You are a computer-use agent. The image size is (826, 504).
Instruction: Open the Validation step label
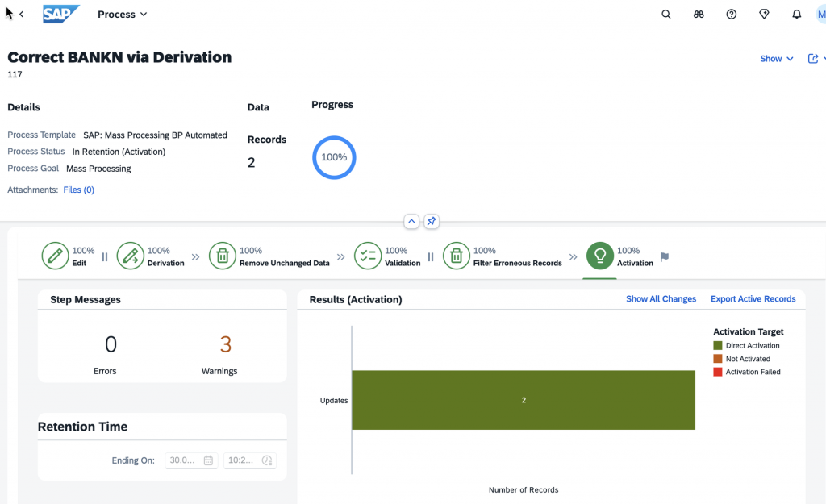tap(403, 263)
